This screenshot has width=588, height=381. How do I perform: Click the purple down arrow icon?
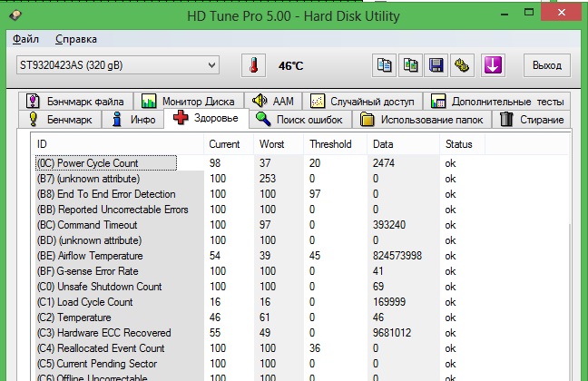(x=493, y=66)
